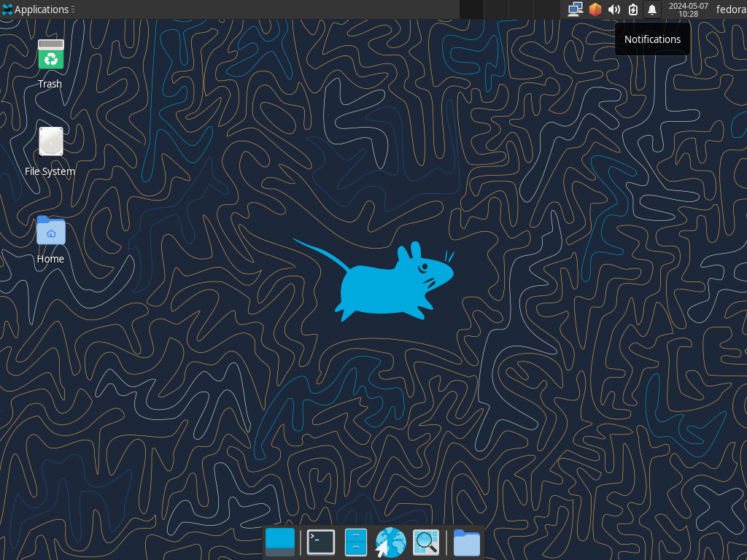Launch Application Finder magnifier icon in dock
This screenshot has width=747, height=560.
(x=426, y=542)
